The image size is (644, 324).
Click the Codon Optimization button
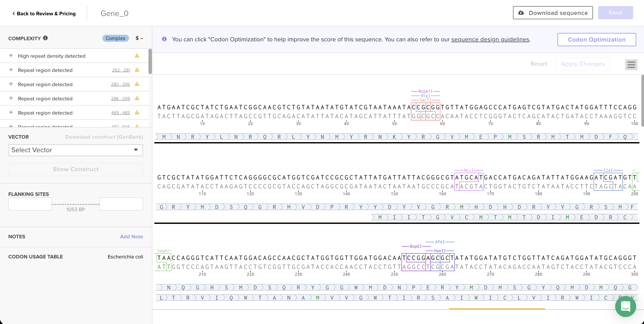pos(596,39)
